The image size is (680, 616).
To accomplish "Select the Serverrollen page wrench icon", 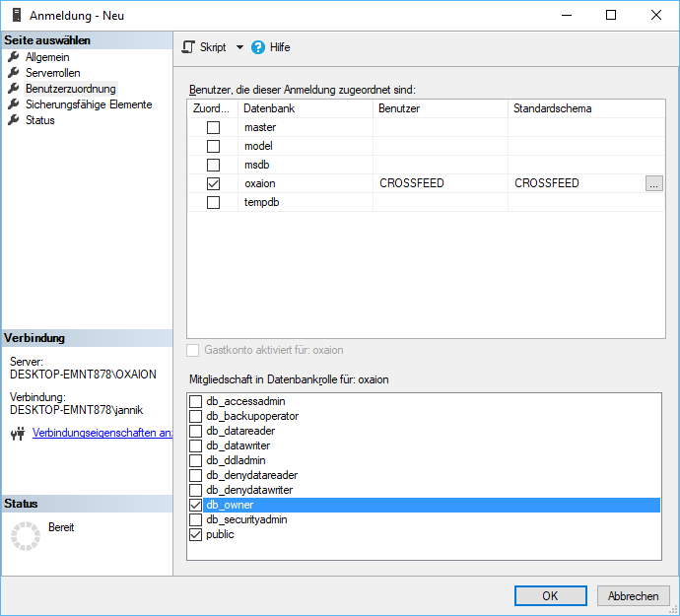I will pos(14,73).
